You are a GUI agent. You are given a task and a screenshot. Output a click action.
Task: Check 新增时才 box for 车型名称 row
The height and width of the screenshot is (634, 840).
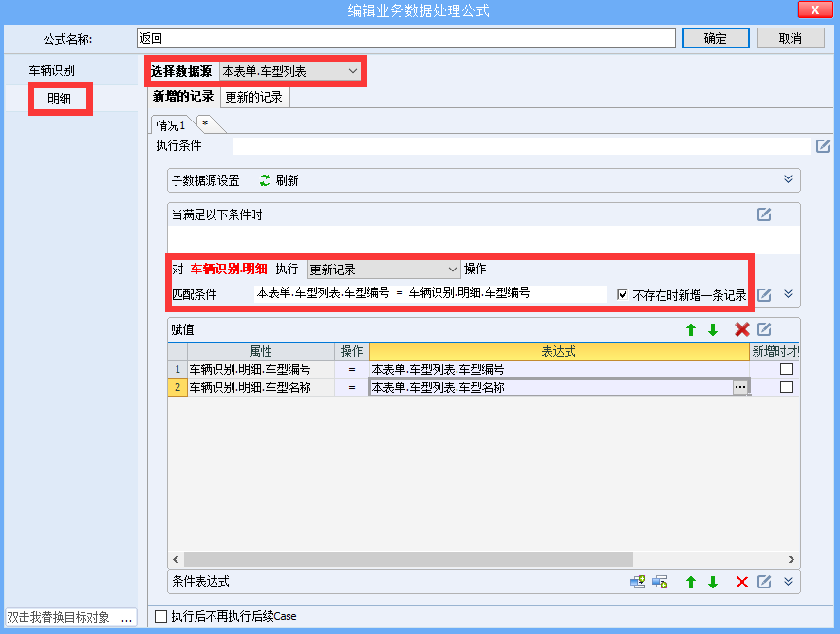point(786,386)
